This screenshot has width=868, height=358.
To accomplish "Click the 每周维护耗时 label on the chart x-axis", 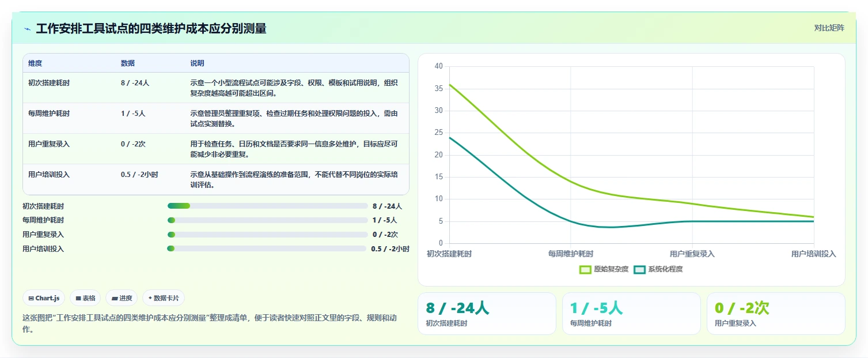I will pyautogui.click(x=570, y=254).
